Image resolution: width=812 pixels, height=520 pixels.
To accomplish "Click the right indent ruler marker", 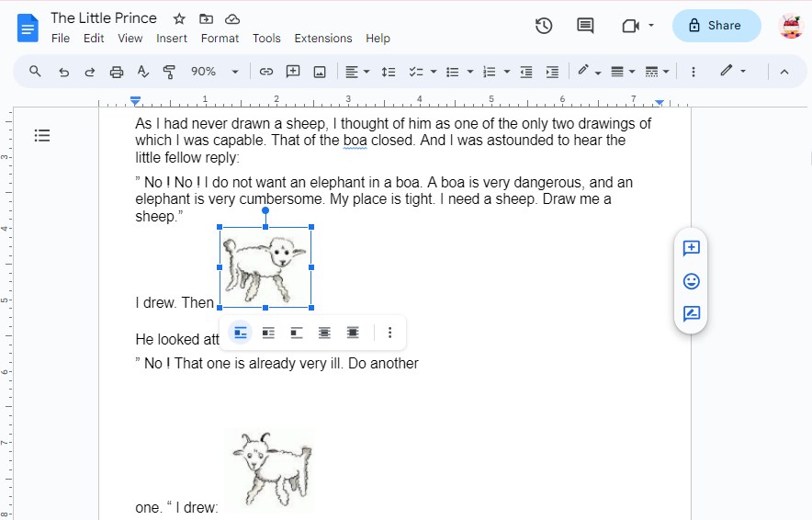I will click(660, 103).
